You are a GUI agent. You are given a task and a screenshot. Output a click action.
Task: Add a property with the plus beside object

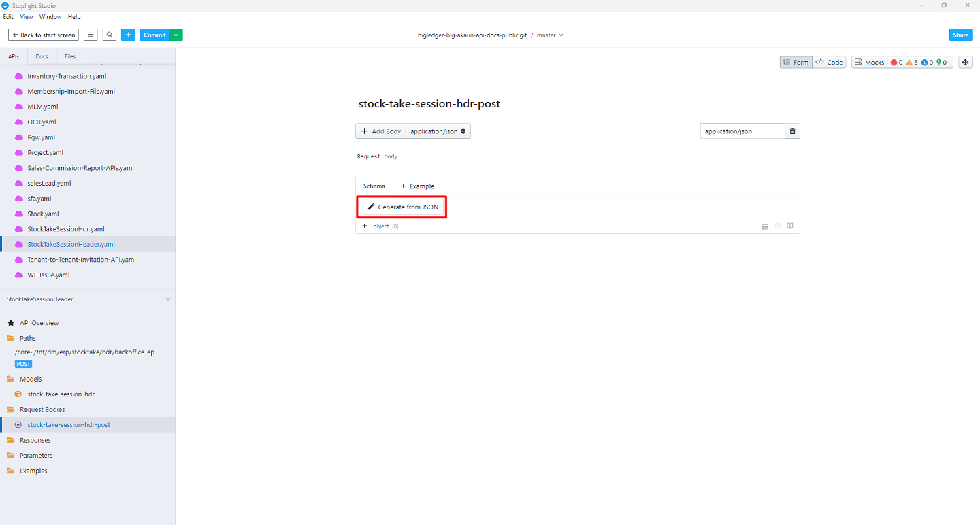tap(365, 226)
